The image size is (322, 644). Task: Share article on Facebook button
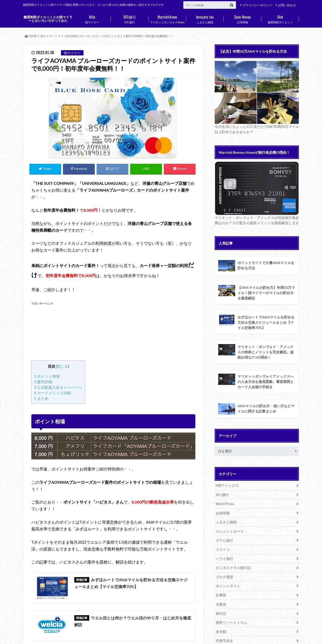(x=79, y=169)
